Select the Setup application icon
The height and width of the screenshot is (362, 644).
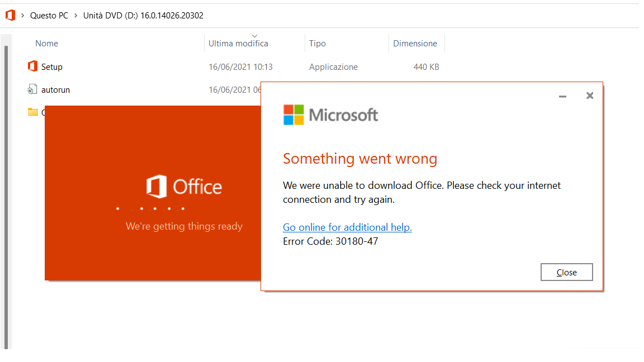pyautogui.click(x=32, y=66)
